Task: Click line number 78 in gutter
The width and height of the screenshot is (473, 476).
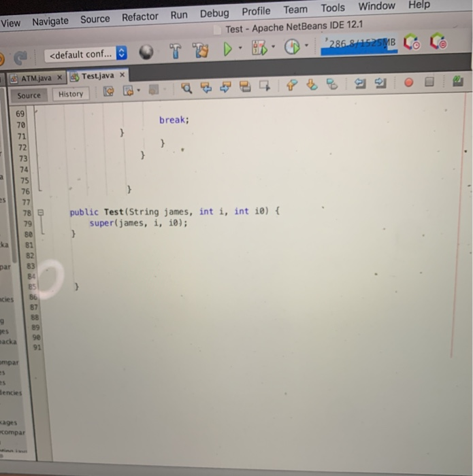Action: coord(27,213)
